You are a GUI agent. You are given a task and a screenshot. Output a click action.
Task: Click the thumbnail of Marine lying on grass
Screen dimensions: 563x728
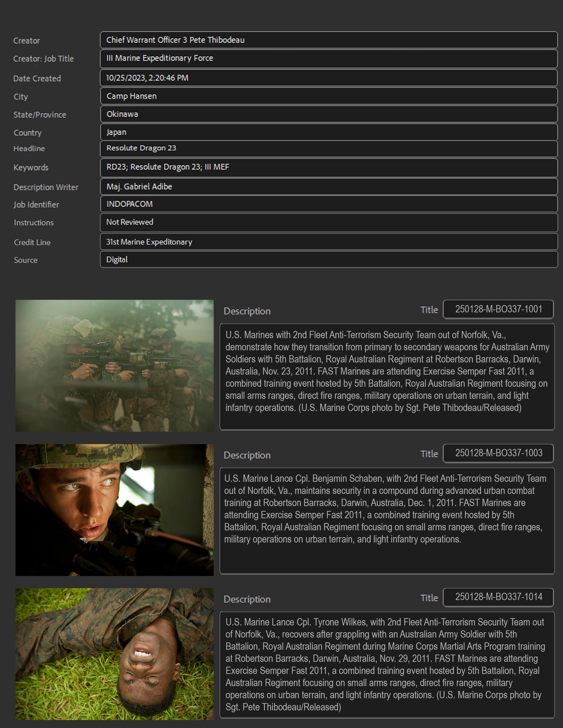click(x=114, y=654)
